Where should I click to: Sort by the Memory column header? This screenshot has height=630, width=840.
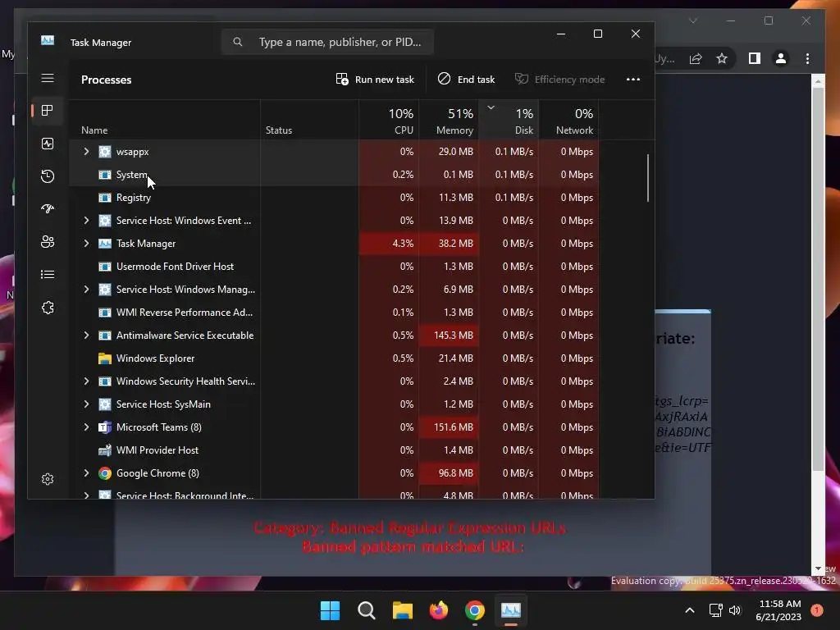click(x=449, y=120)
